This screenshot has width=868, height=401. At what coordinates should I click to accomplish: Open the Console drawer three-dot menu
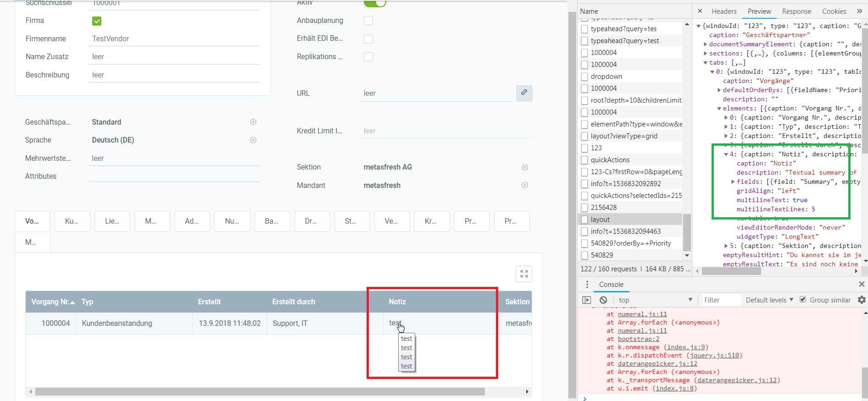click(587, 285)
